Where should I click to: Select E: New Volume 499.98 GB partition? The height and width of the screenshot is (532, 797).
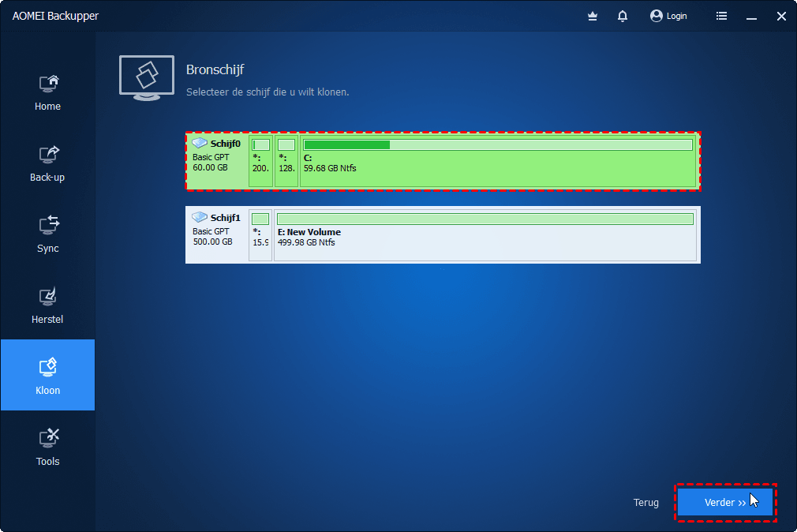(x=485, y=235)
